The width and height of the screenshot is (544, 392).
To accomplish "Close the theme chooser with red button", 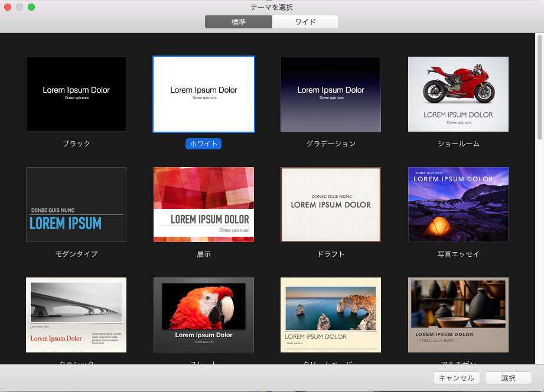I will tap(8, 7).
